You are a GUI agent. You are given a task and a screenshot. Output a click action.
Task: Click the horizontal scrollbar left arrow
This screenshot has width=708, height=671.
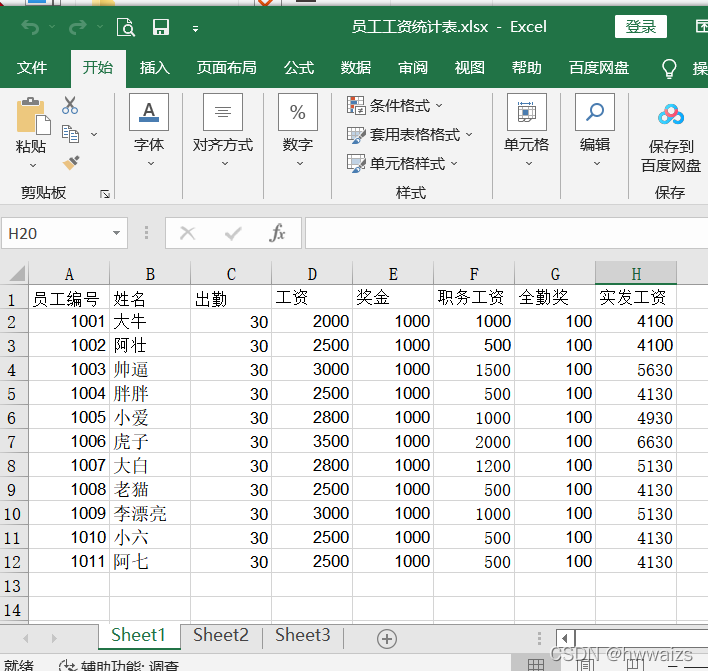point(565,639)
